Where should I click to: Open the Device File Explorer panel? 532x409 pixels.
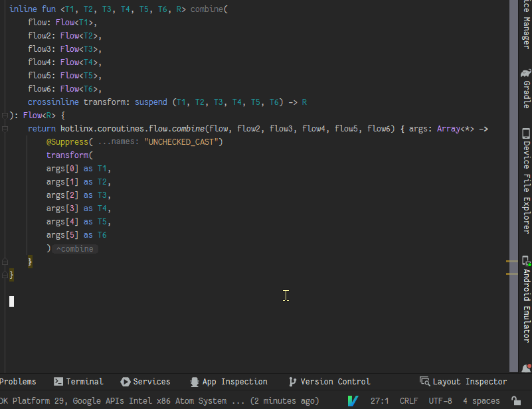[526, 181]
